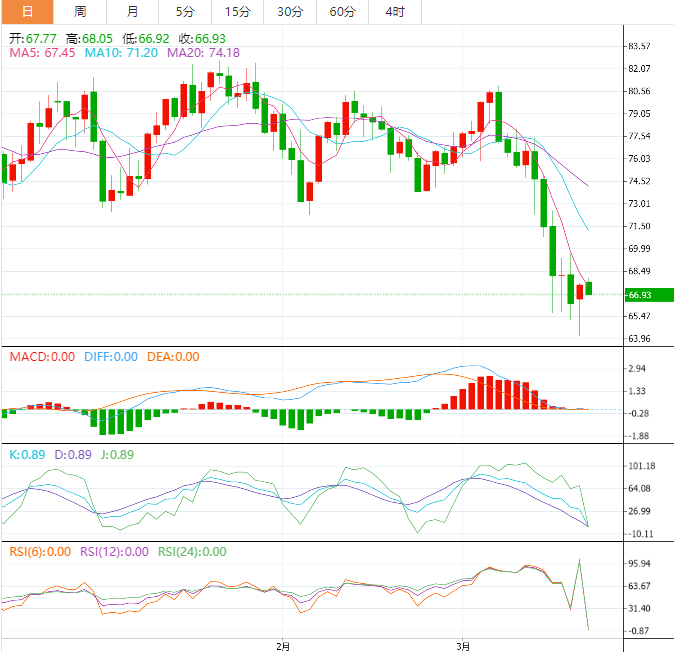674x652 pixels.
Task: Click the RSI(12):0.00 label
Action: pos(114,552)
